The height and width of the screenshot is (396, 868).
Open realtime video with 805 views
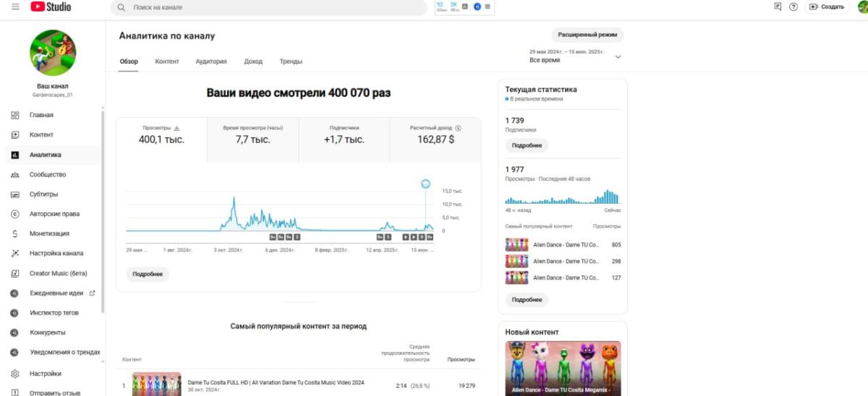[x=563, y=245]
